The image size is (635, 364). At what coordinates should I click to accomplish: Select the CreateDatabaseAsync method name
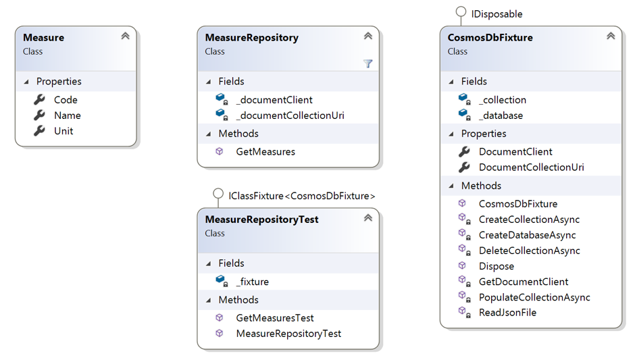[528, 235]
